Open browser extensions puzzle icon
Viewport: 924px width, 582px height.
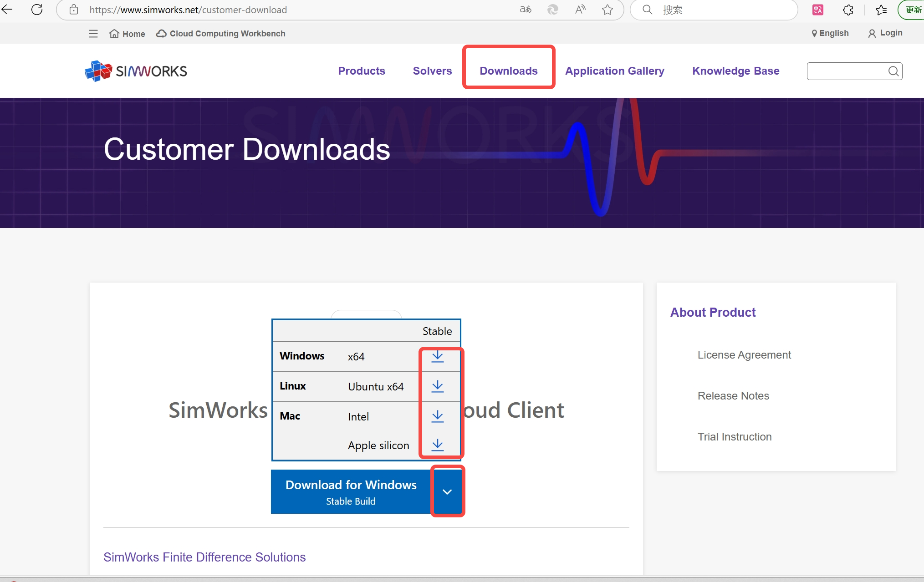(x=848, y=10)
